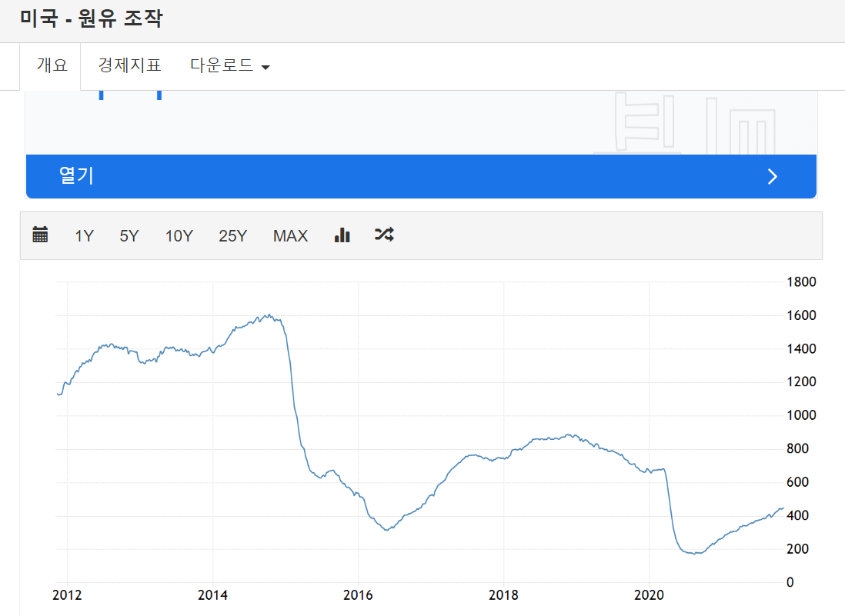Click the 1200 y-axis value

tap(801, 381)
